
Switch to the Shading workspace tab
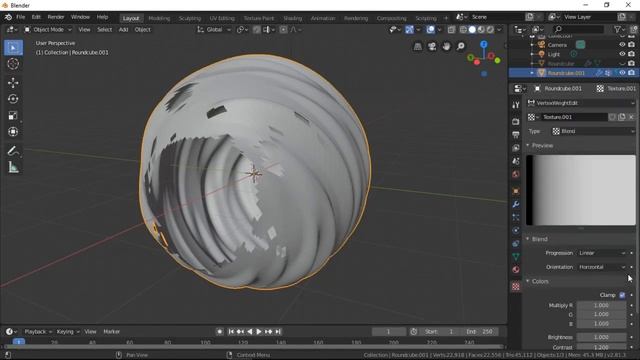(293, 18)
